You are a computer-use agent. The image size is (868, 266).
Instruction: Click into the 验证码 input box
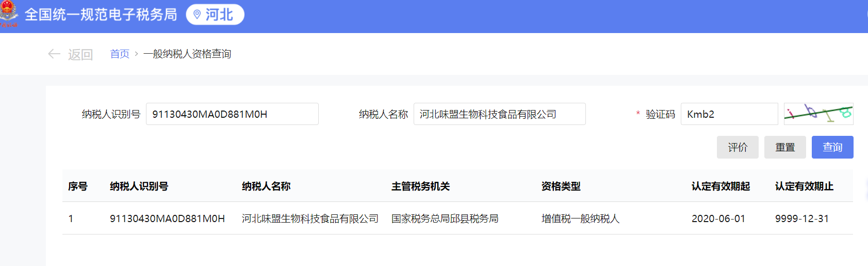point(729,114)
